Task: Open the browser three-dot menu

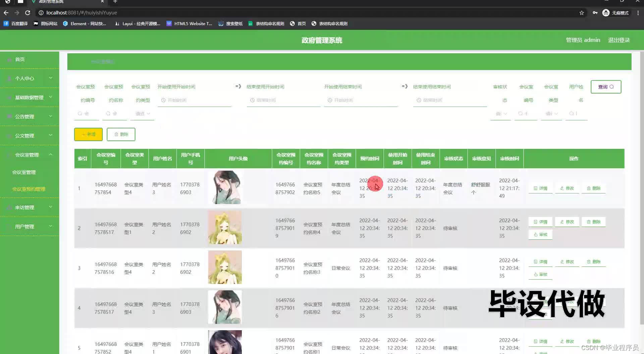Action: point(638,13)
